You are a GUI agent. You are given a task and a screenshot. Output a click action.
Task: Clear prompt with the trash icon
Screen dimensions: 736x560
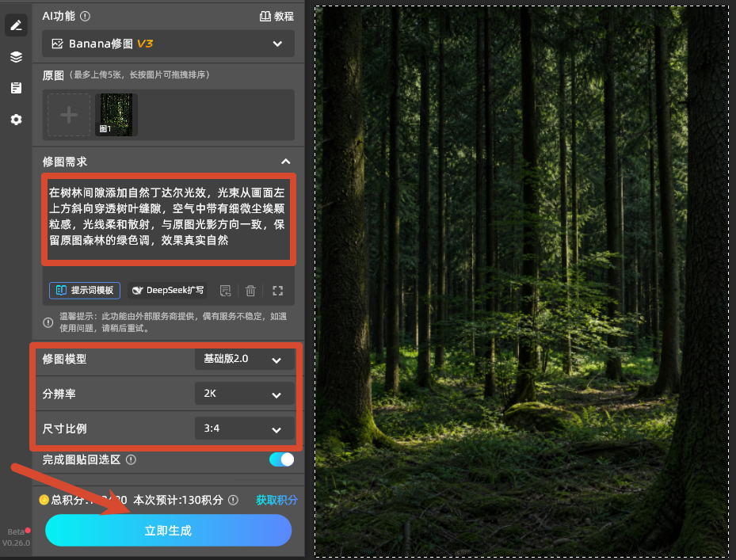point(250,291)
